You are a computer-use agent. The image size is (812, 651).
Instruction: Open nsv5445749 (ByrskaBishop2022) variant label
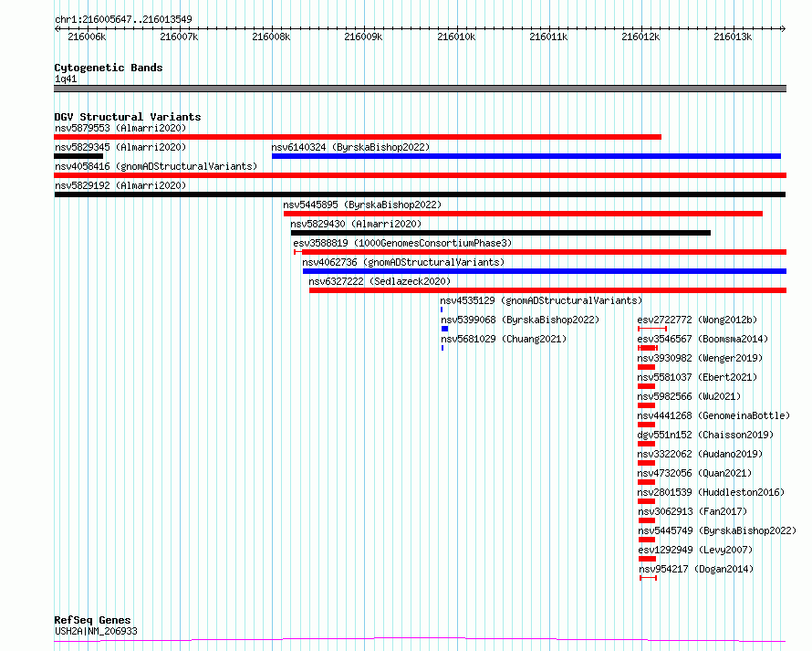click(x=717, y=530)
